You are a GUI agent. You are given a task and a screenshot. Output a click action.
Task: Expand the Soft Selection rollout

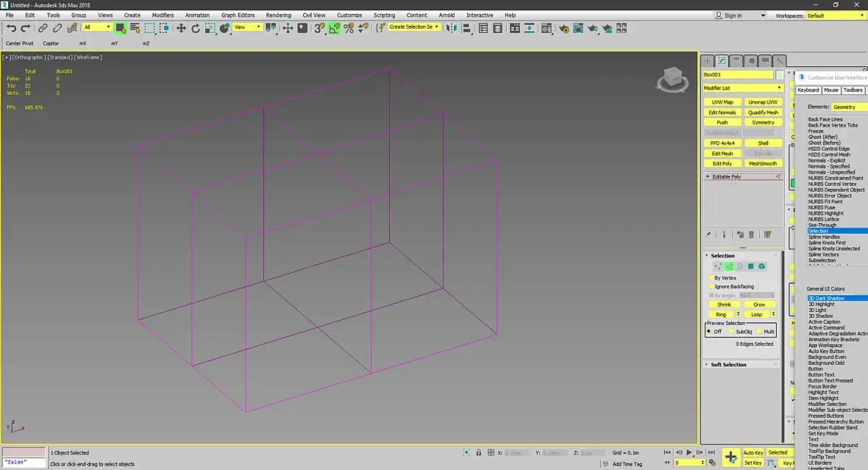coord(728,365)
